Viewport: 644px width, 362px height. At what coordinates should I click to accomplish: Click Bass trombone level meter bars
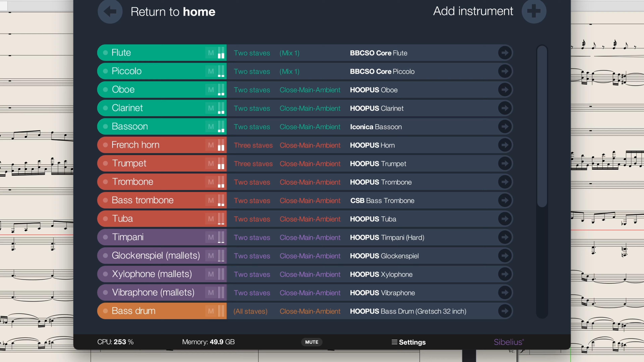pos(221,200)
